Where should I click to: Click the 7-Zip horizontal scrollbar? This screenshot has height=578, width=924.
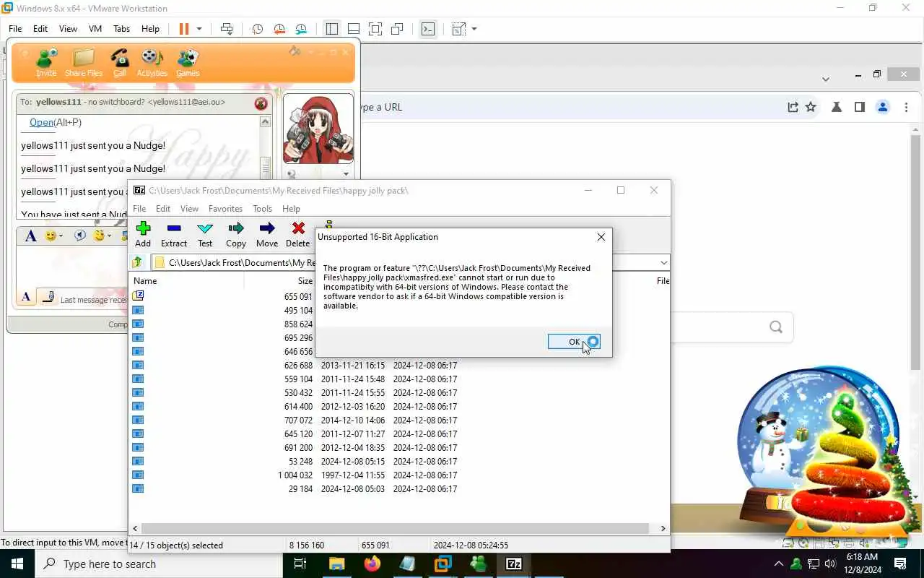pyautogui.click(x=398, y=528)
